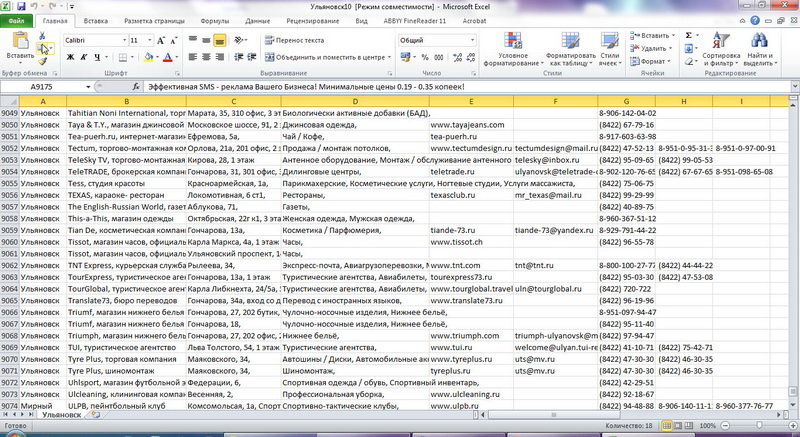Screen dimensions: 800x437
Task: Center text horizontally in the cell
Action: (x=206, y=57)
